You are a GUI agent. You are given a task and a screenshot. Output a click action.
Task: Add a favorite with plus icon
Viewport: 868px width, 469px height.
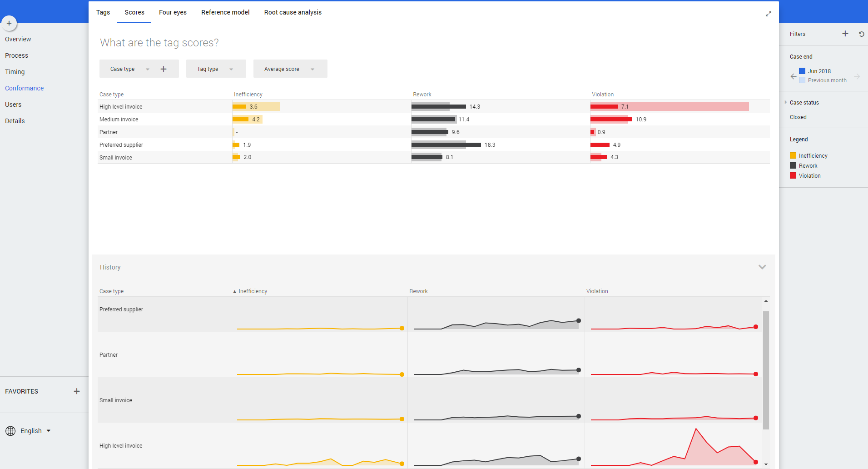point(77,391)
